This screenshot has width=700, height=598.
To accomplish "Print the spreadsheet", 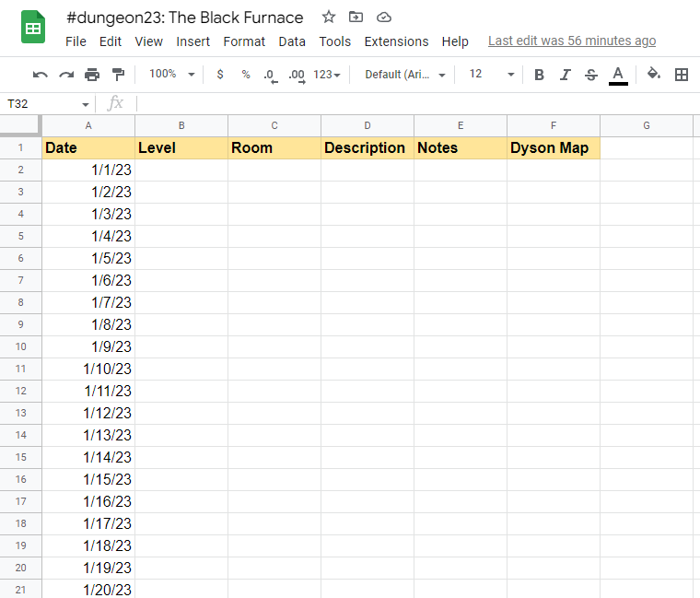I will (x=92, y=74).
